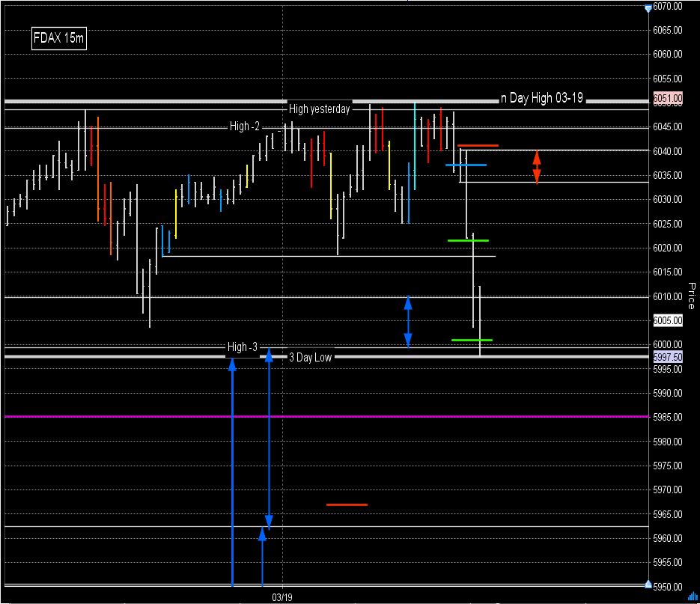Select the green line near 6001
Viewport: 700px width, 604px height.
tap(472, 340)
